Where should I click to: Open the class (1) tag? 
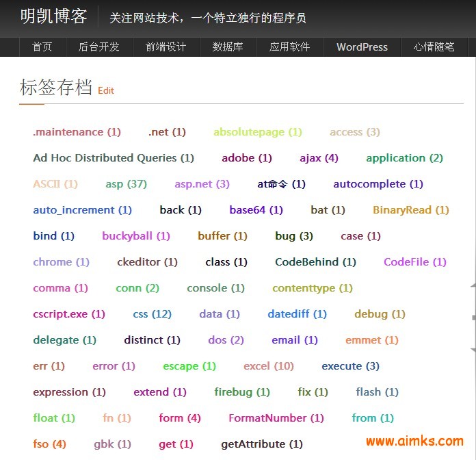[226, 262]
